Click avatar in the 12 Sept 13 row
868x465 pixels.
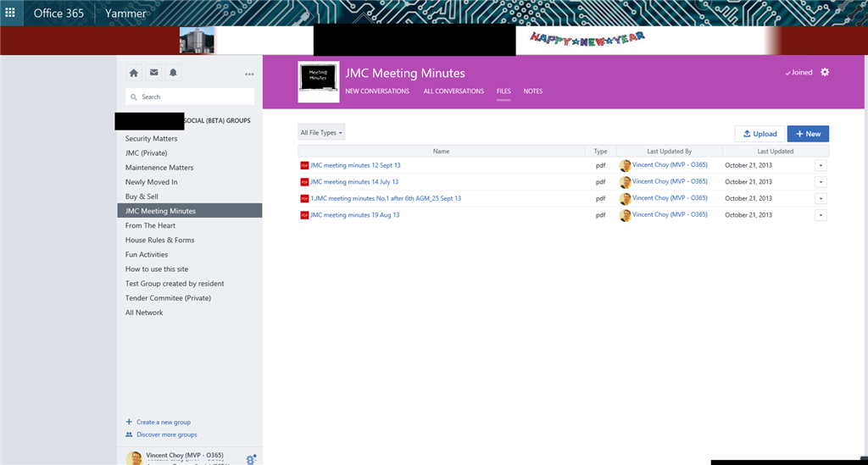point(625,165)
